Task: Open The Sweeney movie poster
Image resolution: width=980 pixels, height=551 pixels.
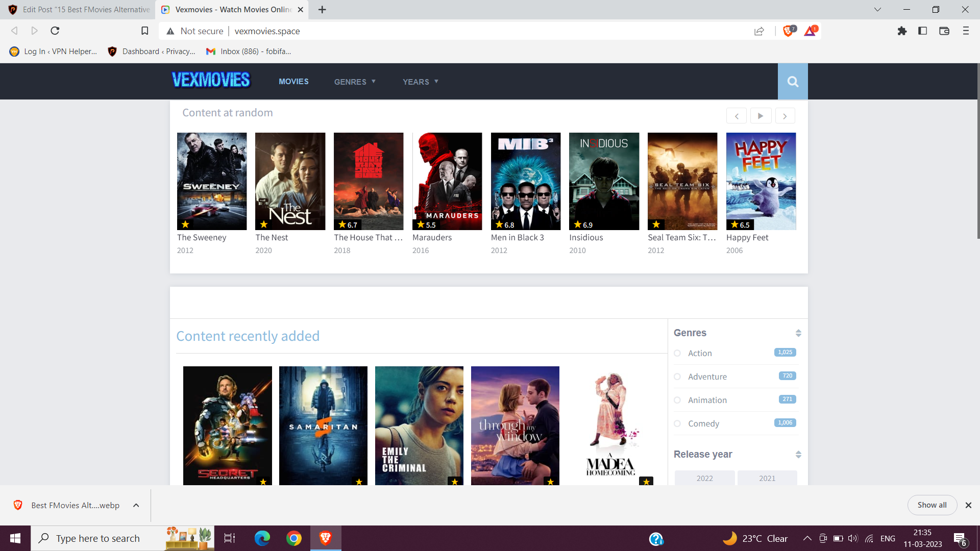Action: 212,181
